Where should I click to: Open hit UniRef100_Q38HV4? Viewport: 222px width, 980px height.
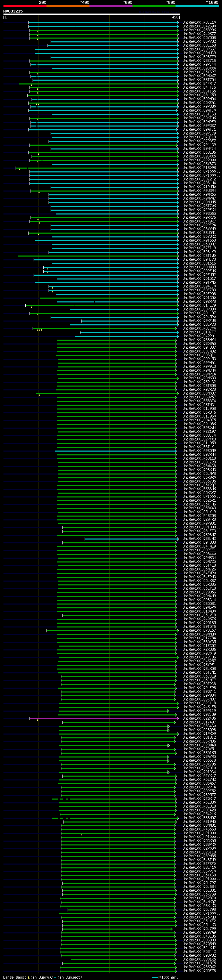click(199, 340)
